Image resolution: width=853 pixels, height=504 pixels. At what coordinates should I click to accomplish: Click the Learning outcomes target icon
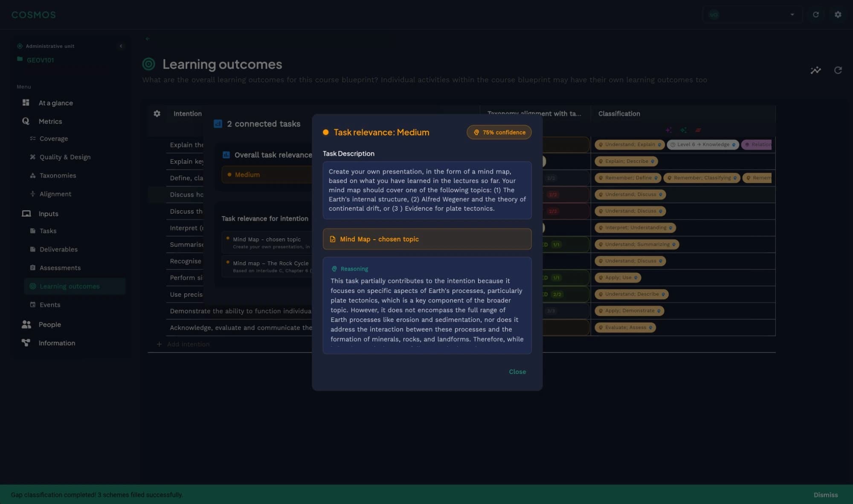[148, 64]
